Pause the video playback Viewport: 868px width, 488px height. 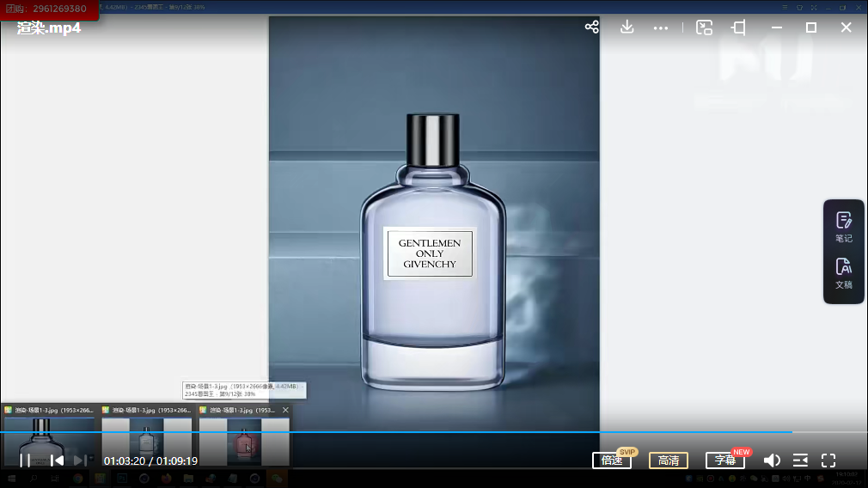[25, 461]
